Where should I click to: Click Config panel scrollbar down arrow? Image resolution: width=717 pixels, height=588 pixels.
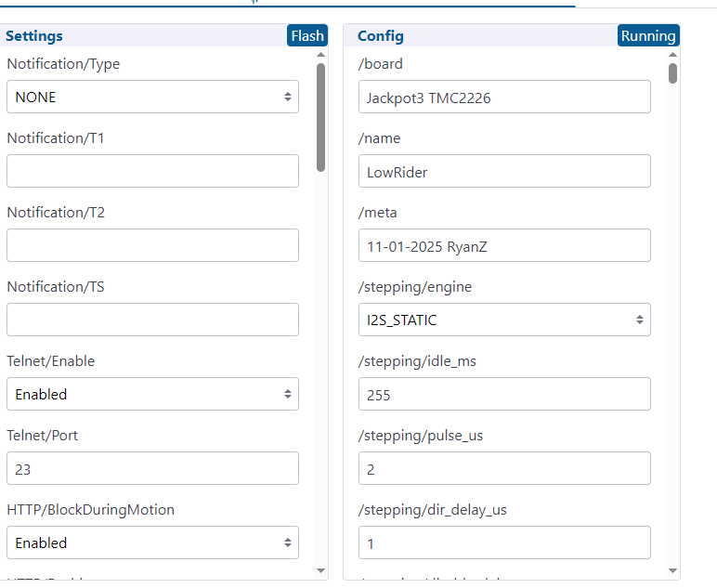pyautogui.click(x=672, y=569)
